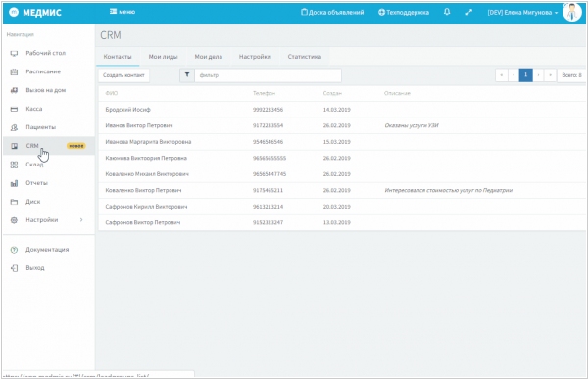Click Выход to log out

coord(35,268)
